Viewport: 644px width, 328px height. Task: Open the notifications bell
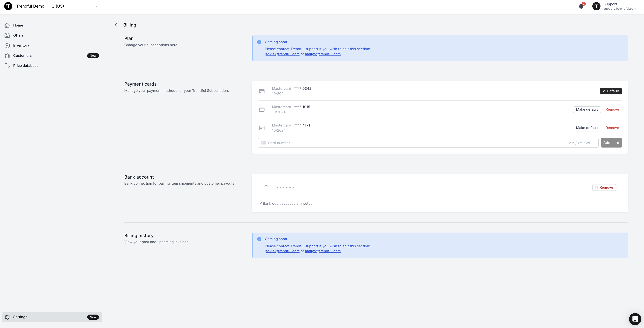pos(581,6)
